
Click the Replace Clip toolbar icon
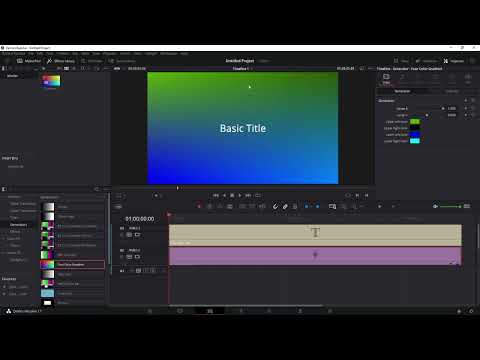(262, 206)
